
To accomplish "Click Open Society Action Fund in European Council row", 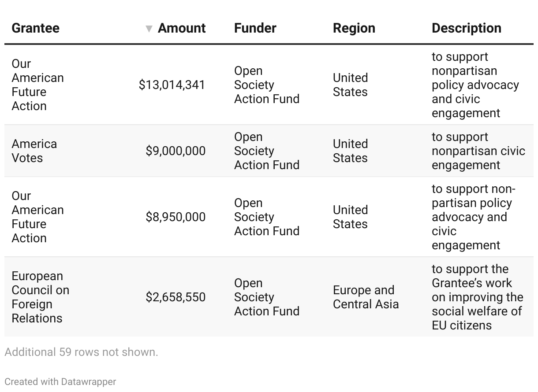I will click(266, 297).
